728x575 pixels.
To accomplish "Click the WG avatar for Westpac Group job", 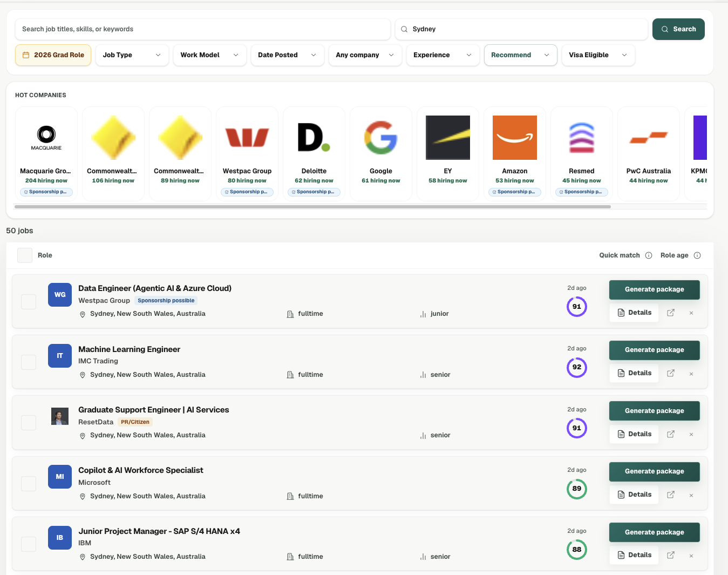I will tap(60, 295).
